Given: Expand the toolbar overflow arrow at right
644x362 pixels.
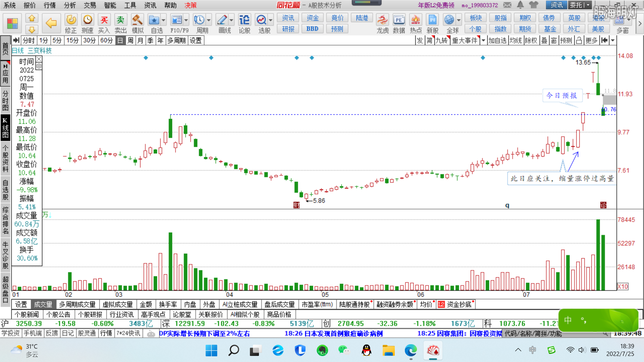Looking at the screenshot, I should [640, 23].
